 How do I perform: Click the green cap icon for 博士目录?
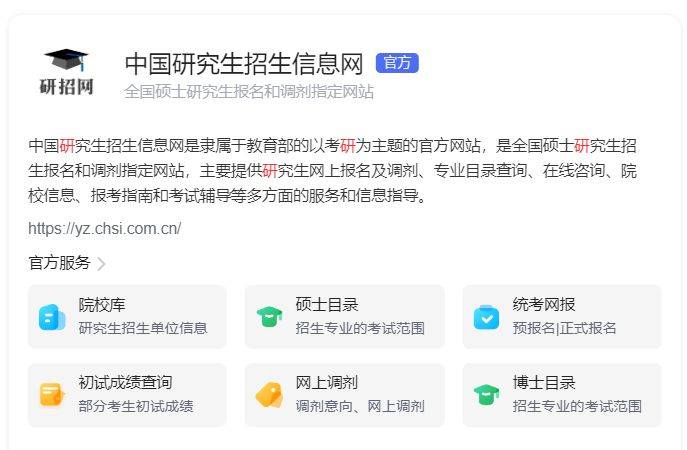coord(486,395)
